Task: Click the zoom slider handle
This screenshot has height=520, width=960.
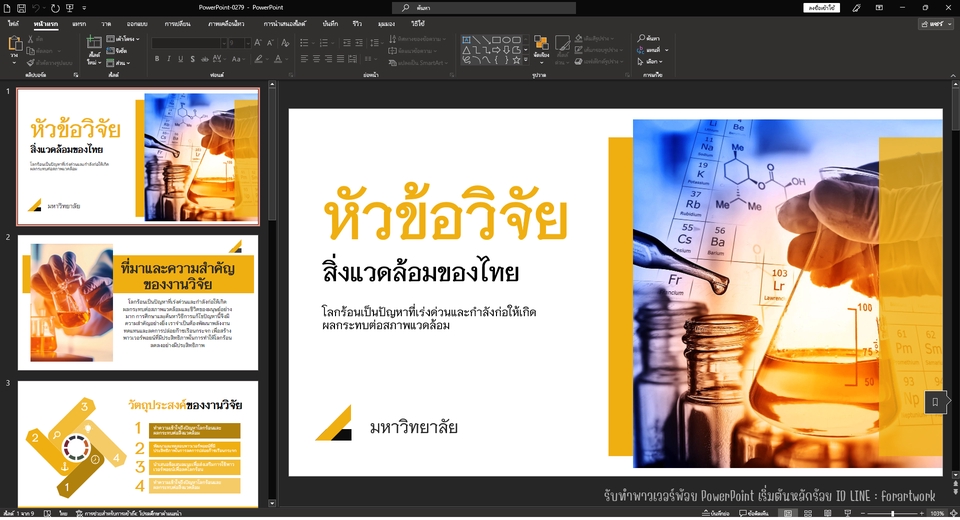Action: 893,513
